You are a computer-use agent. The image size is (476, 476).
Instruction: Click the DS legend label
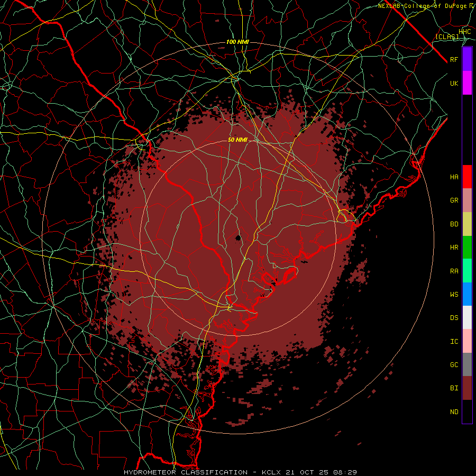[454, 318]
